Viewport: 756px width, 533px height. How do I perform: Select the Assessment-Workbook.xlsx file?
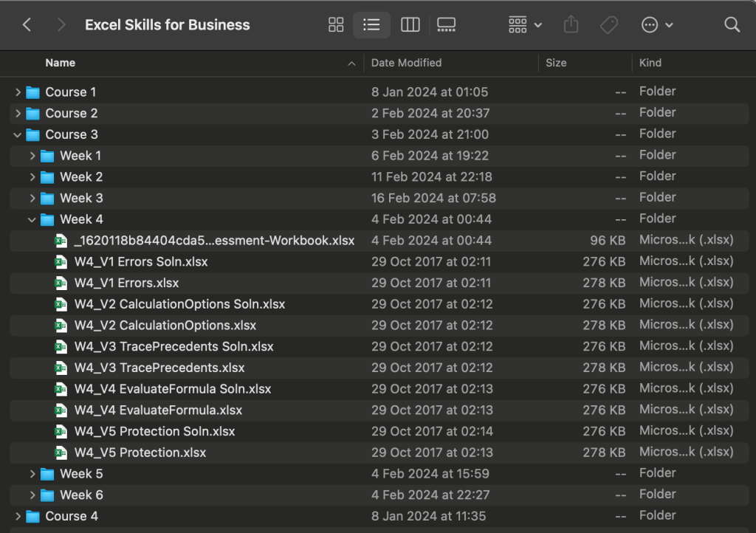(214, 241)
